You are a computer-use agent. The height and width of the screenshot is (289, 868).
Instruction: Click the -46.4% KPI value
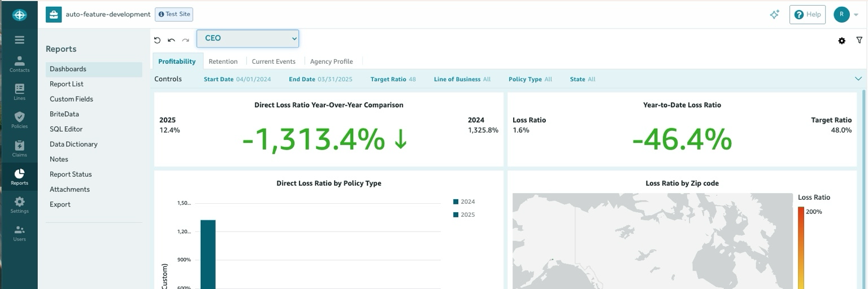click(x=682, y=139)
